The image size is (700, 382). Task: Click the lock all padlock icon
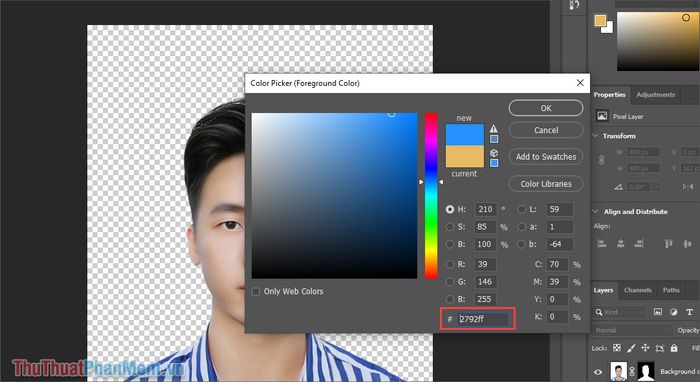click(674, 348)
